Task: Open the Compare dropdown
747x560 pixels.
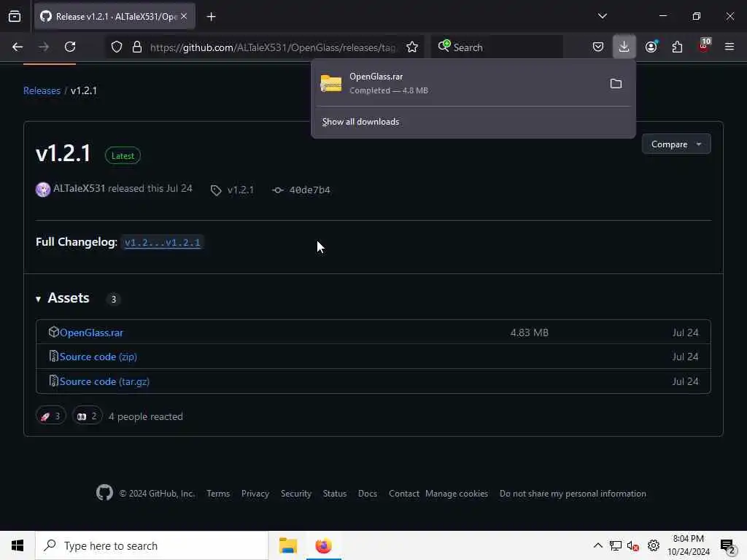Action: click(676, 144)
